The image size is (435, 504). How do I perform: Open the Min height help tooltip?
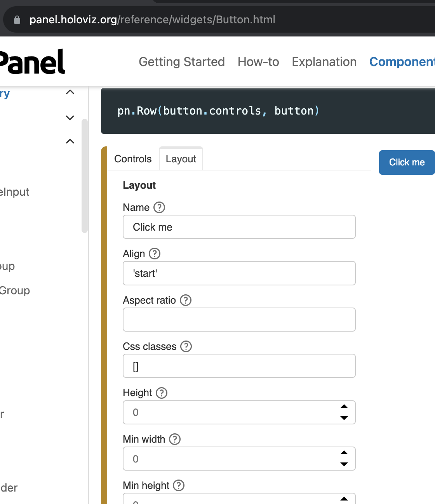point(179,485)
